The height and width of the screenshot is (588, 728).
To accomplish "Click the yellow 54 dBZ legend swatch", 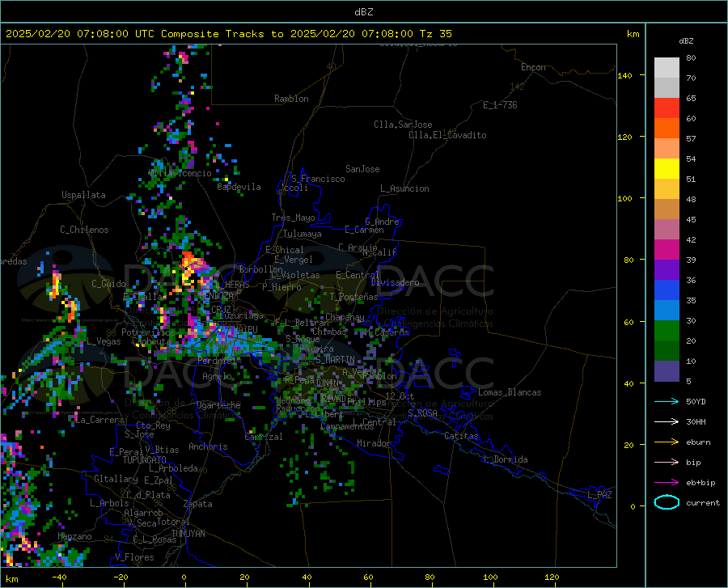I will coord(667,169).
